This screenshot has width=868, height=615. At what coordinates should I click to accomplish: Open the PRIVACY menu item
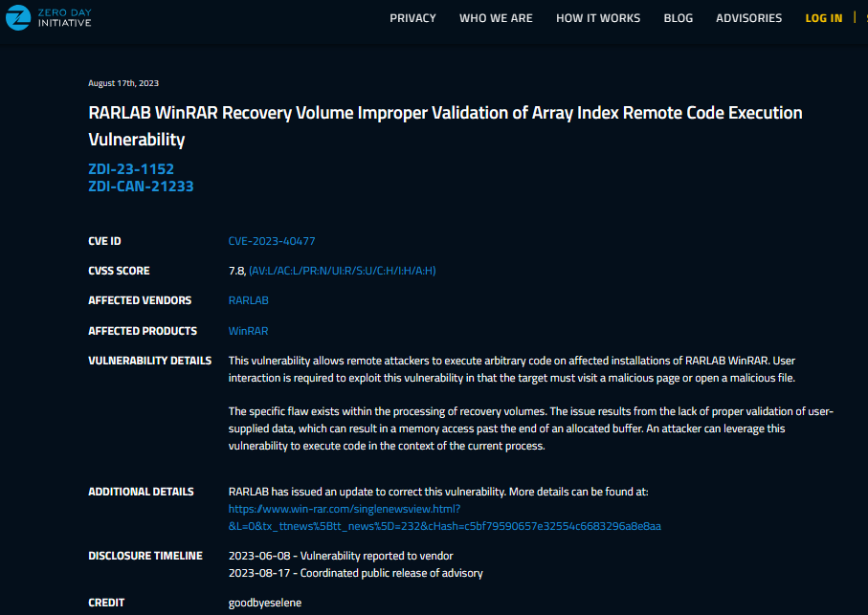[413, 18]
